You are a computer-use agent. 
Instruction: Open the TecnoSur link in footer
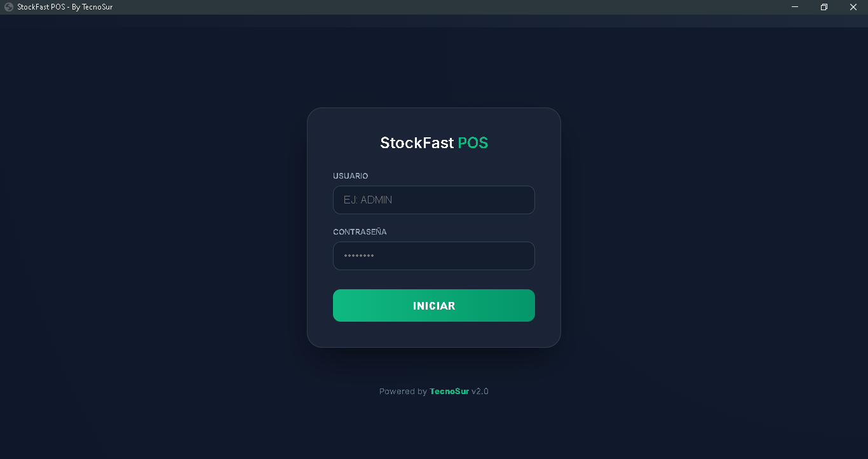[449, 392]
